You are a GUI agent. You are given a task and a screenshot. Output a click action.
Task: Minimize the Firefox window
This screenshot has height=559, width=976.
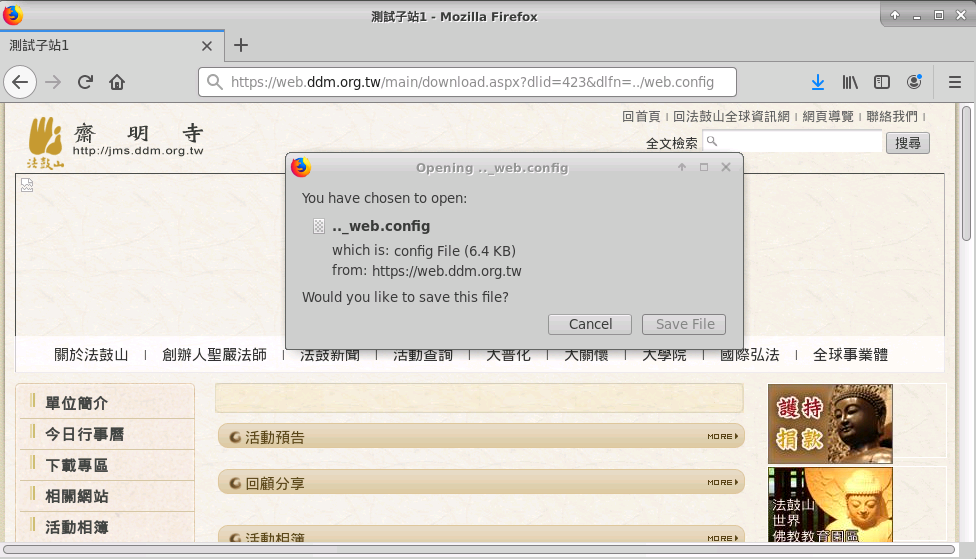point(917,16)
